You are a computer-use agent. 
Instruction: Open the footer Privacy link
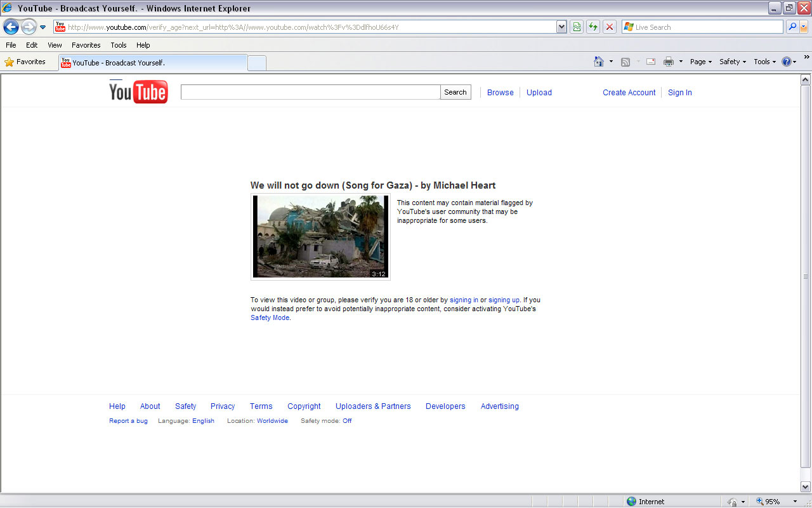223,406
